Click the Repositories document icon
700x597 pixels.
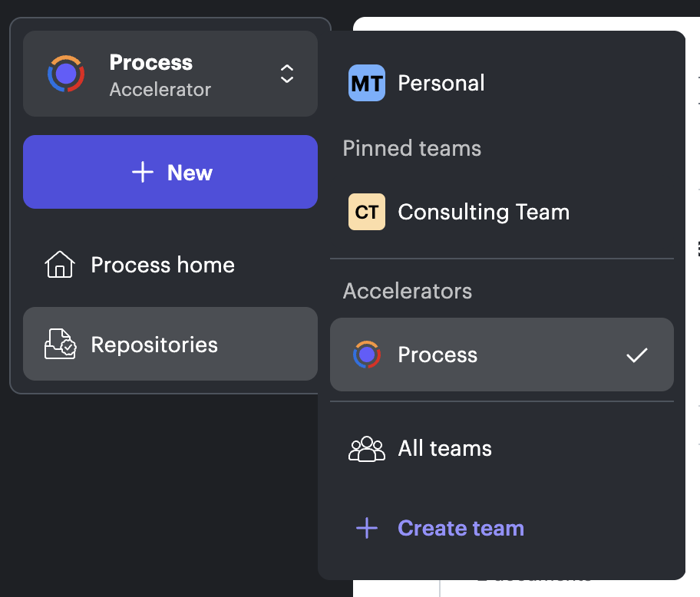coord(59,344)
